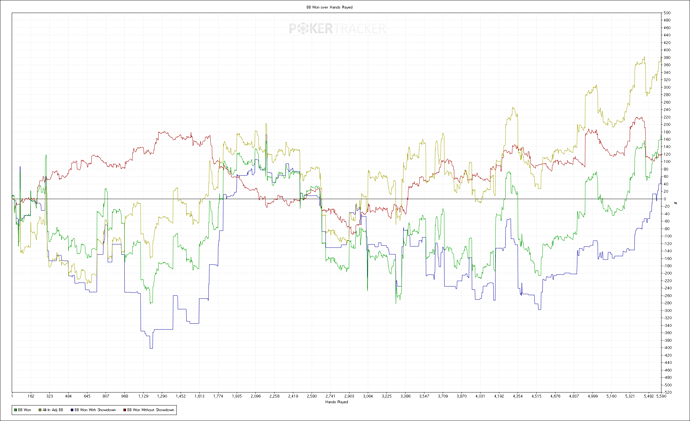Select the 'All-In Adj BB' legend label
This screenshot has height=421, width=690.
pyautogui.click(x=53, y=410)
